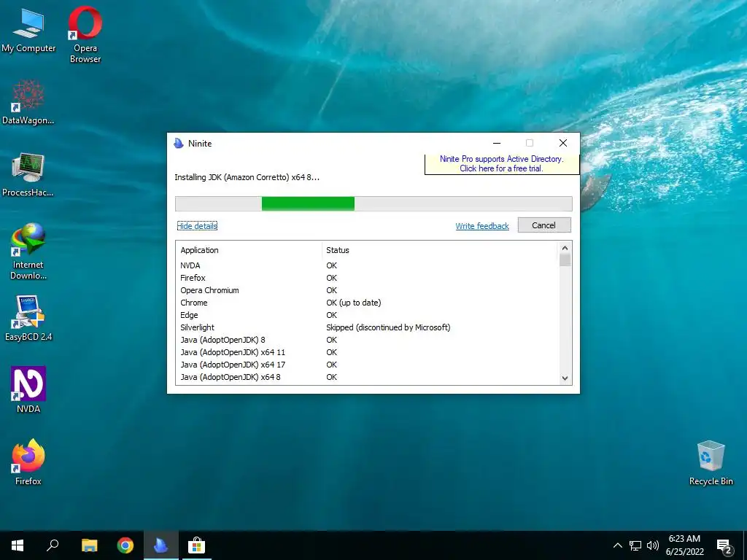747x560 pixels.
Task: Select Java (AdoptOpenJDK) x64 11 row
Action: pos(367,352)
